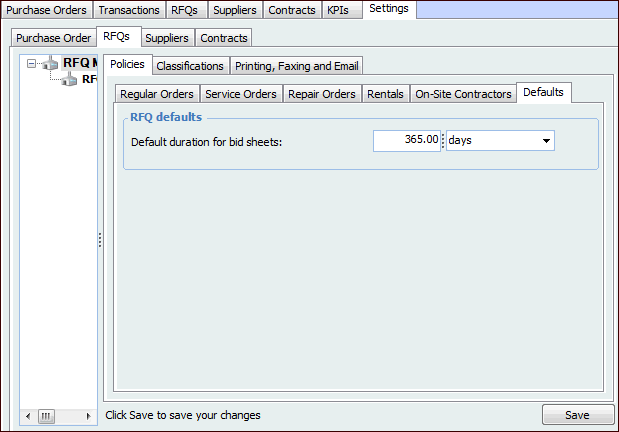619x432 pixels.
Task: Click the 'Click Save to save your changes' text
Action: point(183,415)
